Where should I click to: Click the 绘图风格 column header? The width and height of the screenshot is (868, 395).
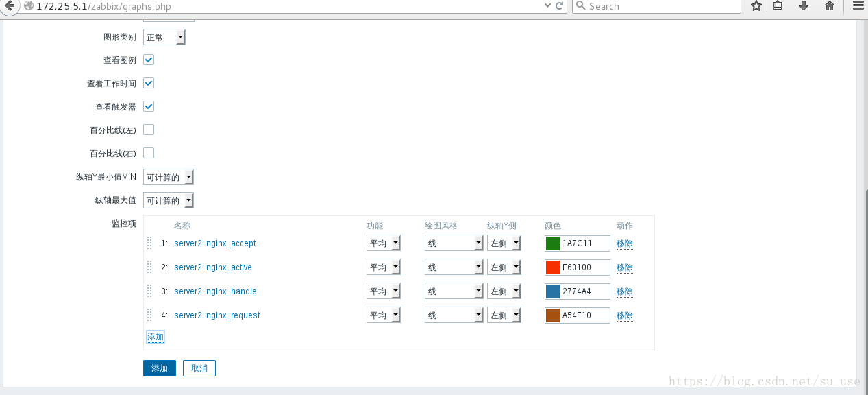[x=441, y=226]
